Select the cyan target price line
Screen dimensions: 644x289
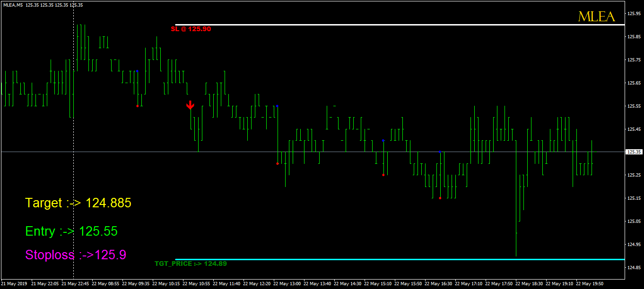coord(400,259)
